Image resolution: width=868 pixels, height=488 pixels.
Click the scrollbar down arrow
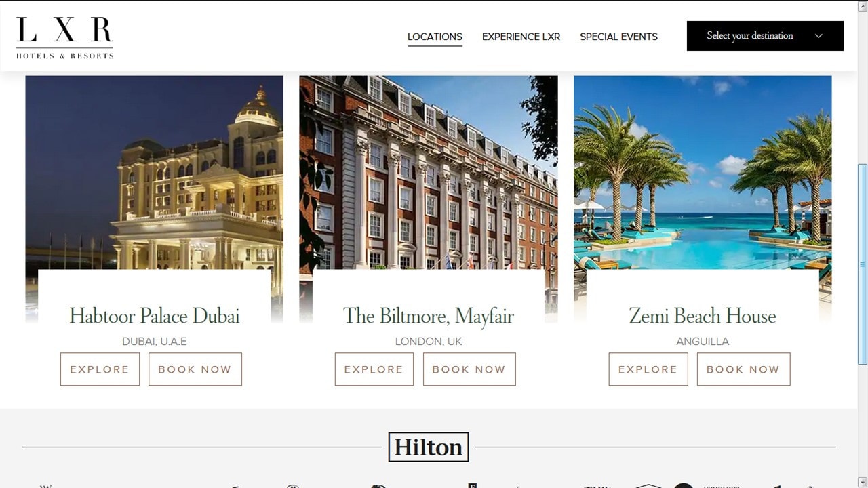863,482
